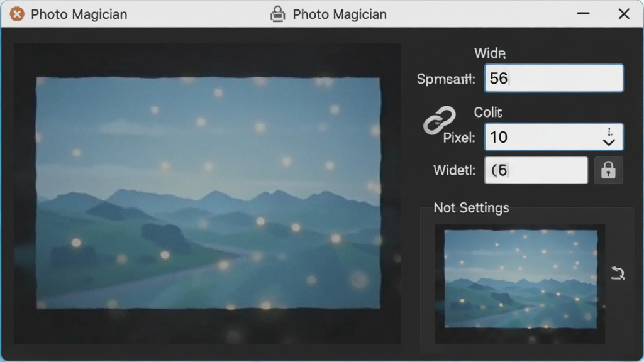Click the Widetl input field
644x362 pixels.
click(x=536, y=170)
